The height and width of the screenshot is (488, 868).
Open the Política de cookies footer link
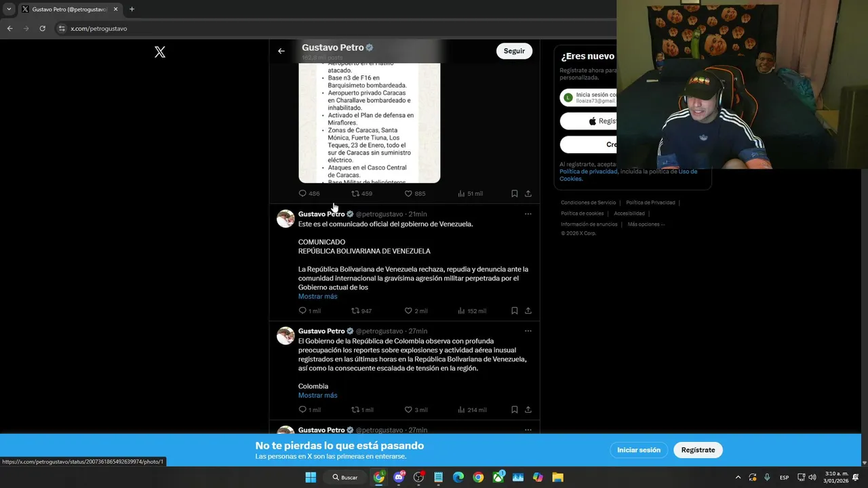point(582,213)
